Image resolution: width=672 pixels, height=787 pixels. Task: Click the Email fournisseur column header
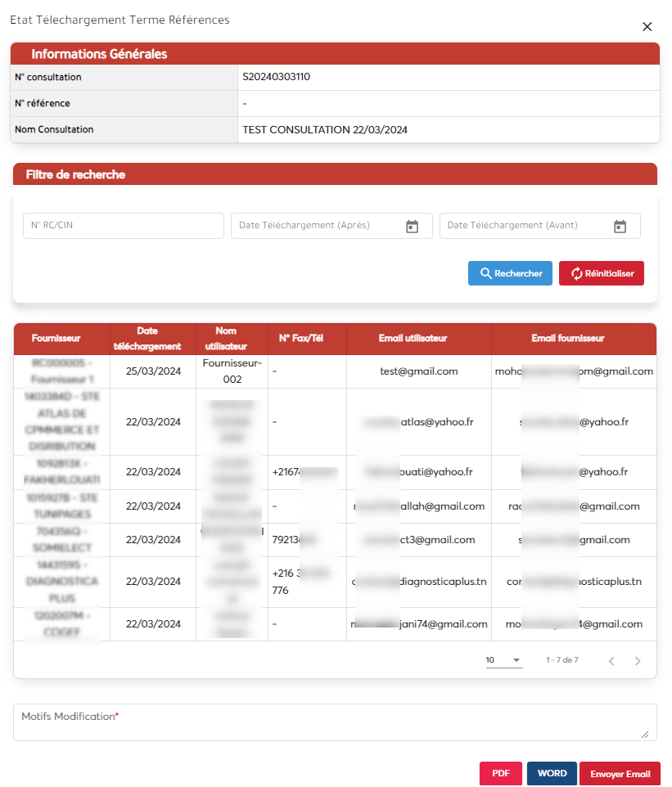click(573, 339)
